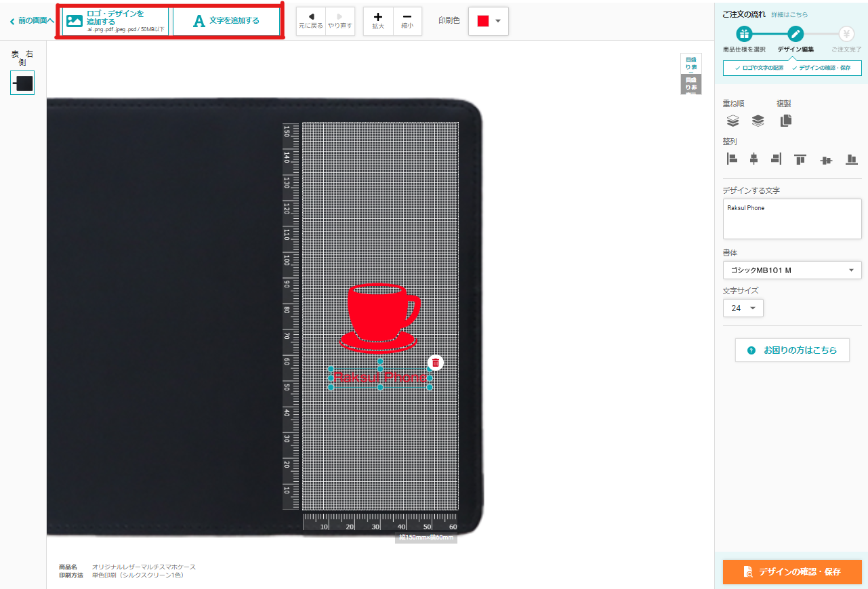Delete selected text with trash icon
Viewport: 868px width, 589px height.
(x=436, y=363)
